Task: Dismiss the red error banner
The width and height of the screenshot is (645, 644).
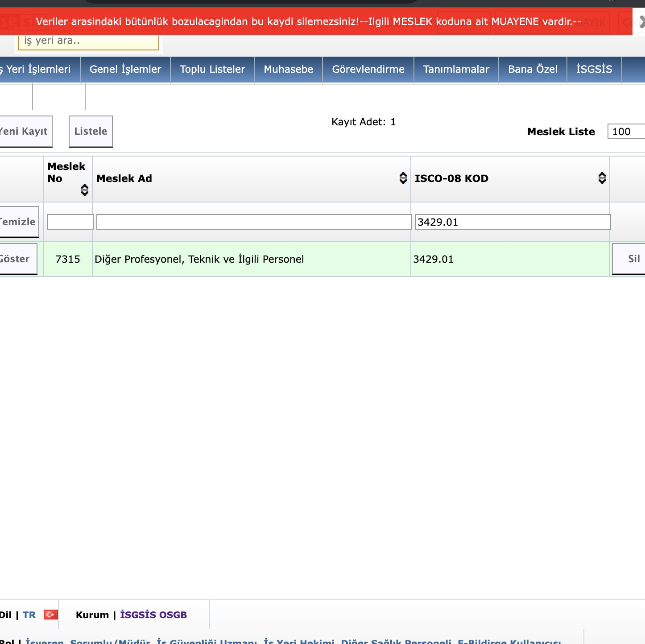Action: pos(641,21)
